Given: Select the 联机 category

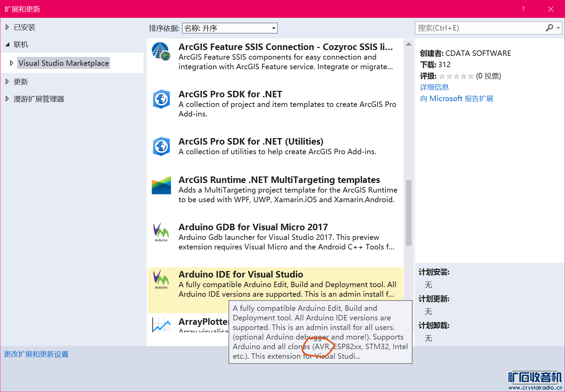Looking at the screenshot, I should tap(21, 45).
